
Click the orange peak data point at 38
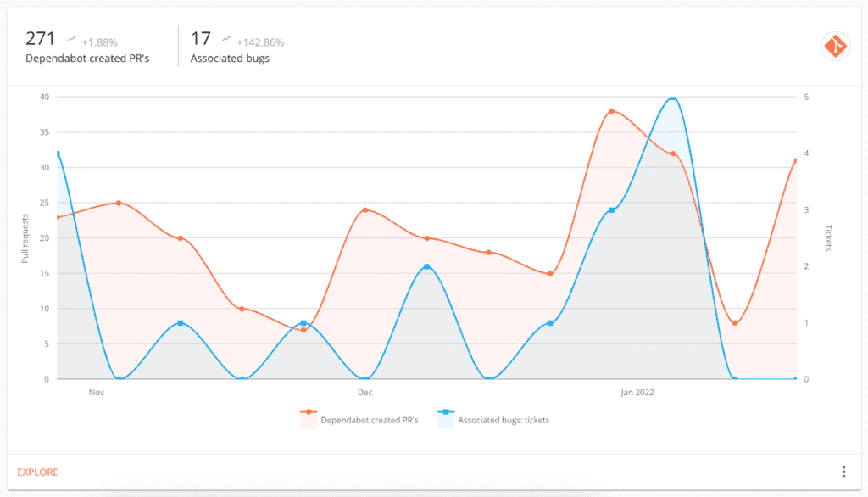614,111
